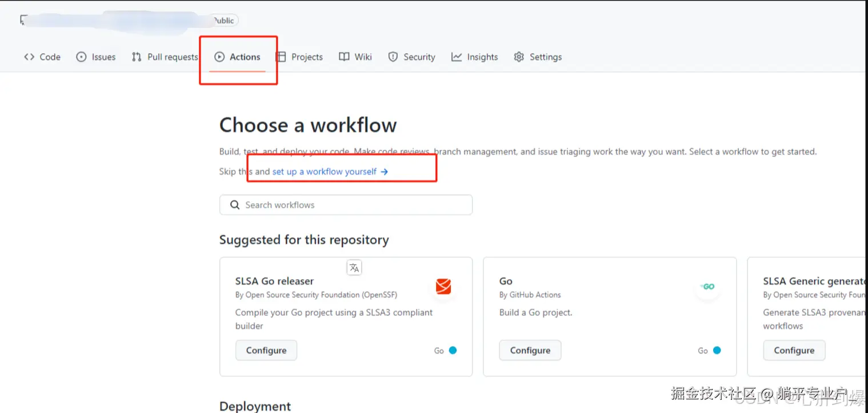Click the Search workflows input field
Screen dimensions: 868x413
point(346,205)
